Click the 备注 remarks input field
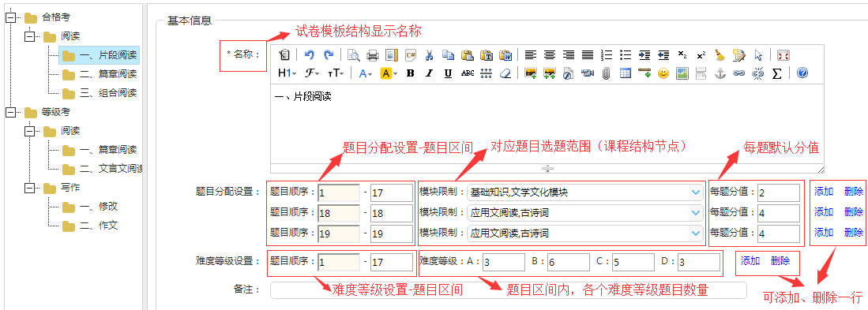Image resolution: width=868 pixels, height=310 pixels. pyautogui.click(x=508, y=289)
